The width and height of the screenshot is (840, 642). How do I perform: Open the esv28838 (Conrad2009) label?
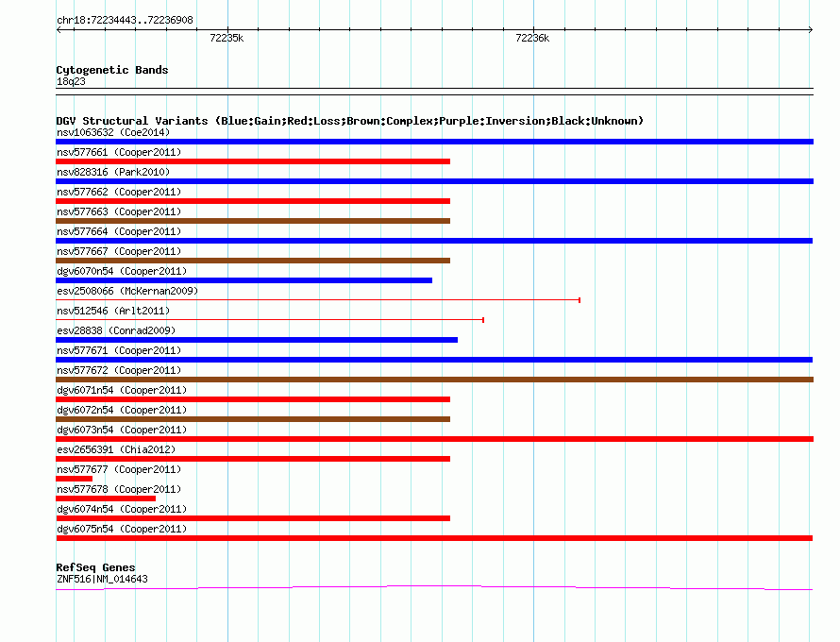tap(116, 330)
